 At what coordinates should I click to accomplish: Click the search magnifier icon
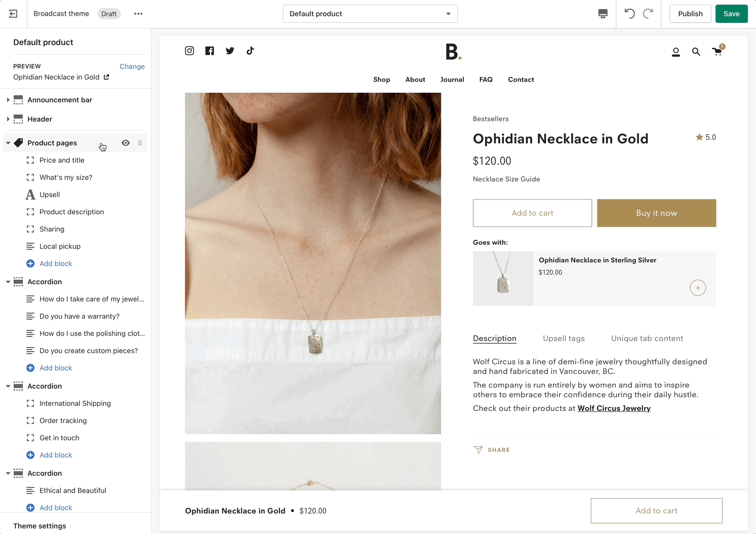696,52
